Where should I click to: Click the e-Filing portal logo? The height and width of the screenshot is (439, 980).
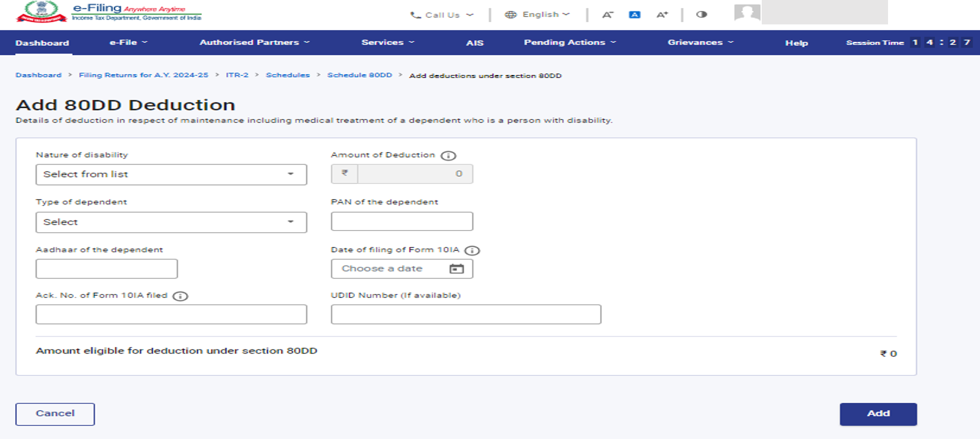tap(109, 12)
